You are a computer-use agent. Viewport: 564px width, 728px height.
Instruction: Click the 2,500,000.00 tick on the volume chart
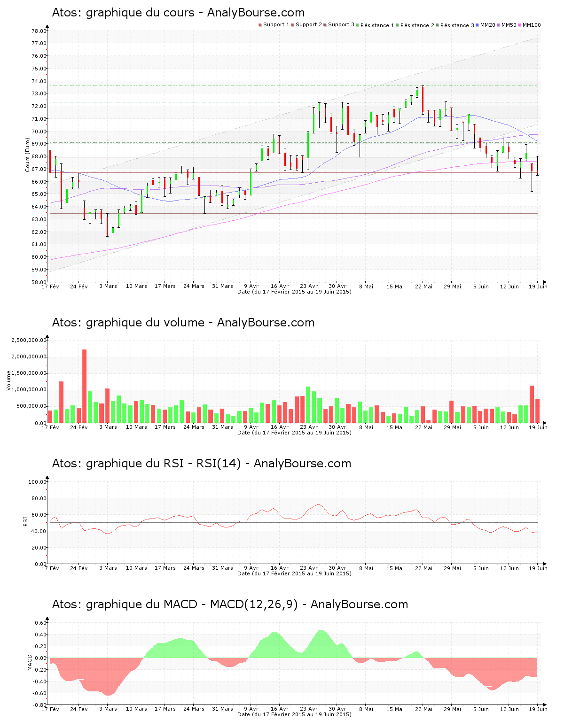pyautogui.click(x=30, y=340)
